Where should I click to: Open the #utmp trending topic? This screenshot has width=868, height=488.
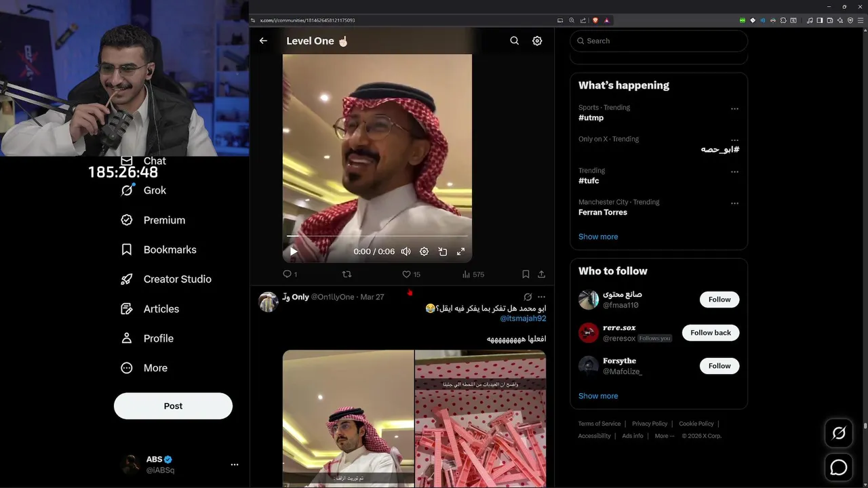pos(591,118)
